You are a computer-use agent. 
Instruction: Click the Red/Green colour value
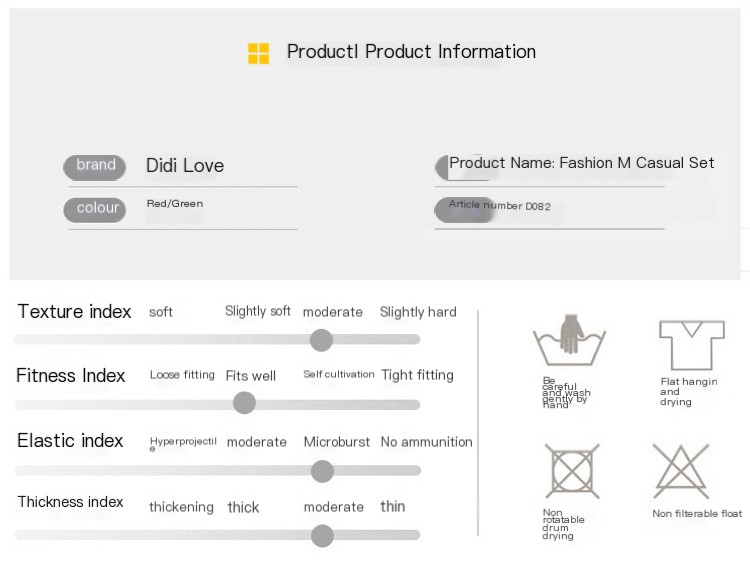point(175,204)
